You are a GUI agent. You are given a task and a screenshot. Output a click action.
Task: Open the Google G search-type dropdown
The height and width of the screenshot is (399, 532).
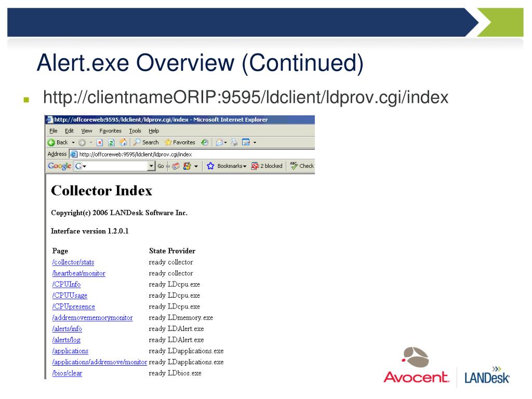(x=81, y=166)
